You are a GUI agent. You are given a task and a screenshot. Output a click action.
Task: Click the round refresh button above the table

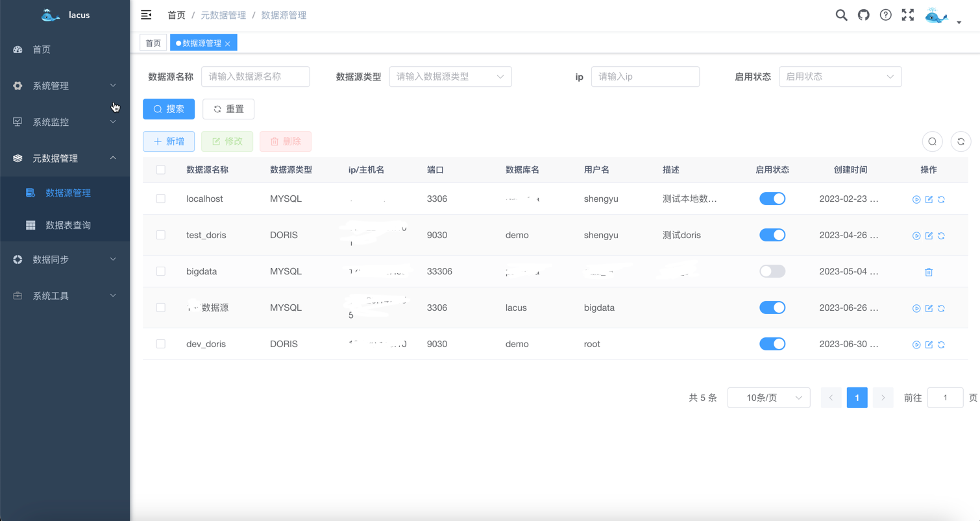pyautogui.click(x=961, y=141)
